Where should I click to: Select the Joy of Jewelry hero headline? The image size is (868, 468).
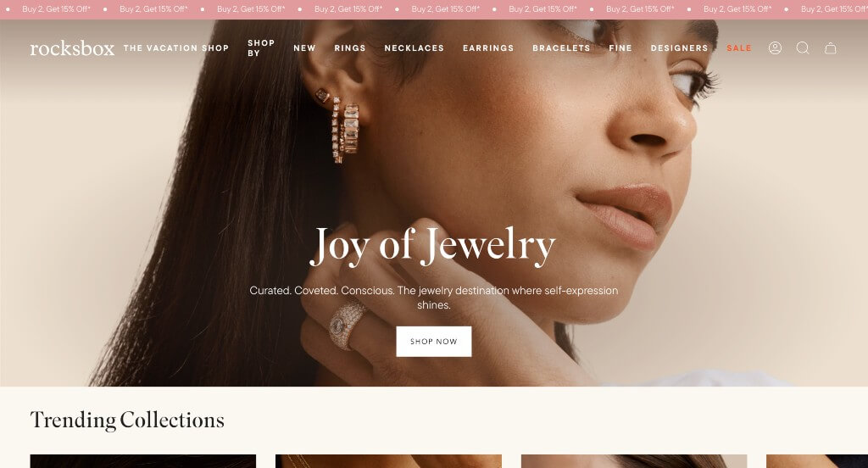(x=432, y=247)
